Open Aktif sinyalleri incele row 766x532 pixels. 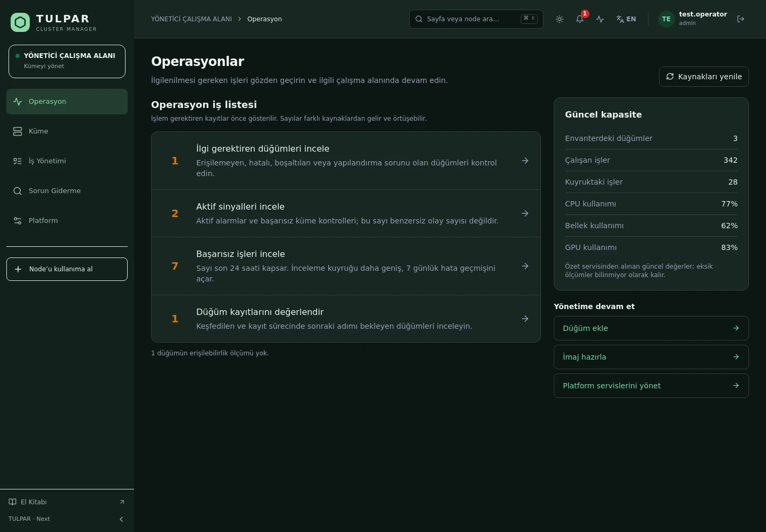(x=346, y=213)
